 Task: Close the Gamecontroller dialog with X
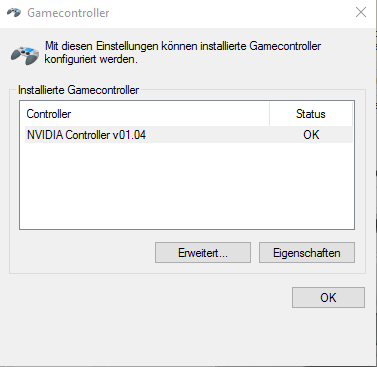(x=361, y=12)
